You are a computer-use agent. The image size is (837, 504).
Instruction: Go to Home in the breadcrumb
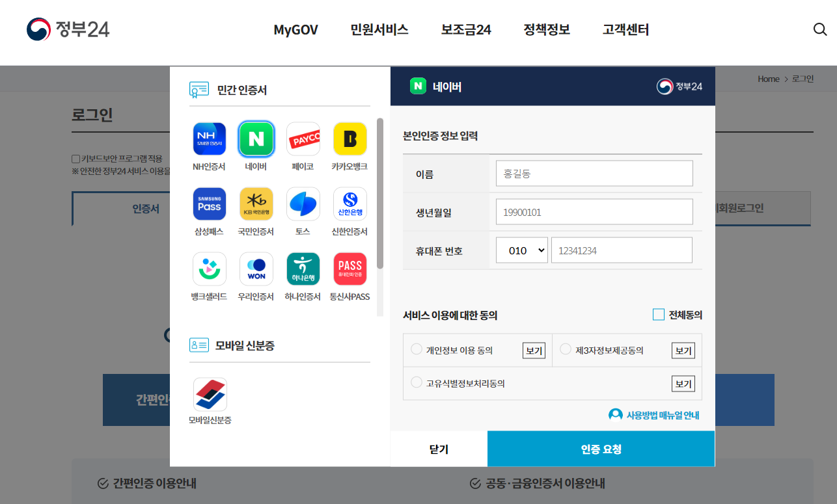768,79
